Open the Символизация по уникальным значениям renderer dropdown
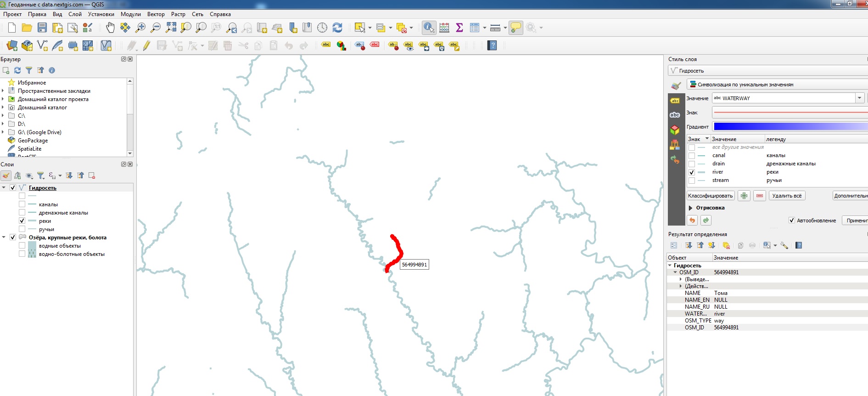Viewport: 868px width, 396px height. (777, 85)
